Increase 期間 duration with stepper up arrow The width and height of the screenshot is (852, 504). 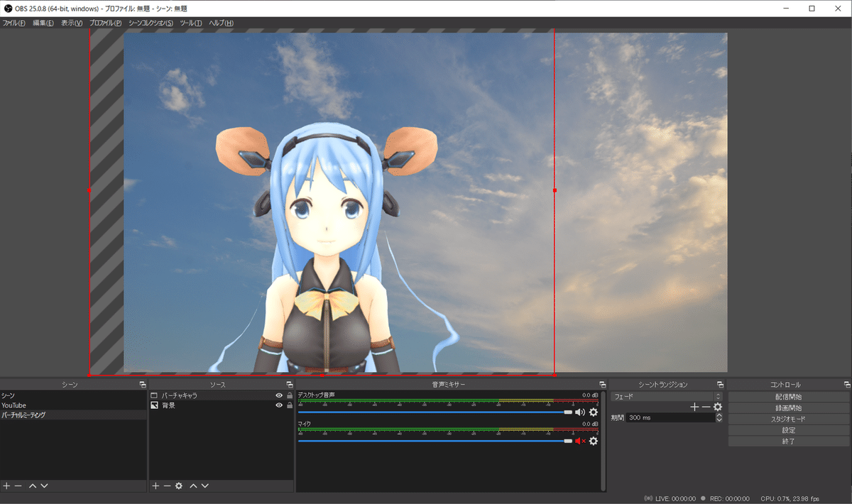tap(719, 415)
